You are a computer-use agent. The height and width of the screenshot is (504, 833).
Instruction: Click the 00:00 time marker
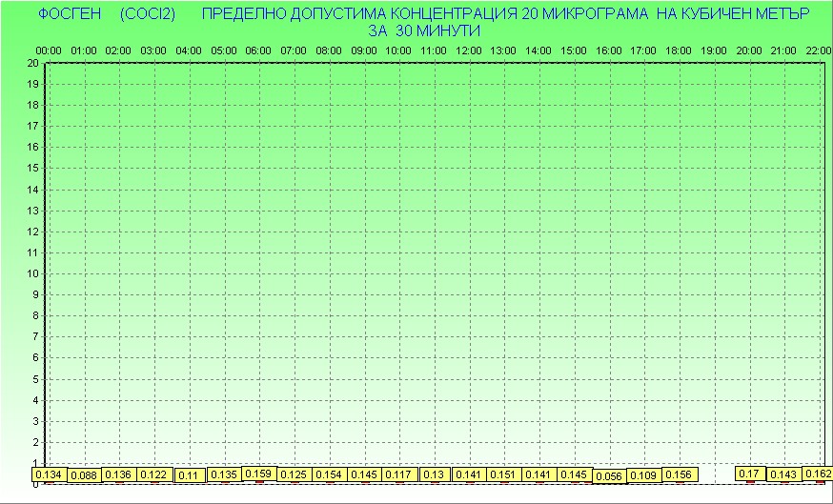(49, 50)
